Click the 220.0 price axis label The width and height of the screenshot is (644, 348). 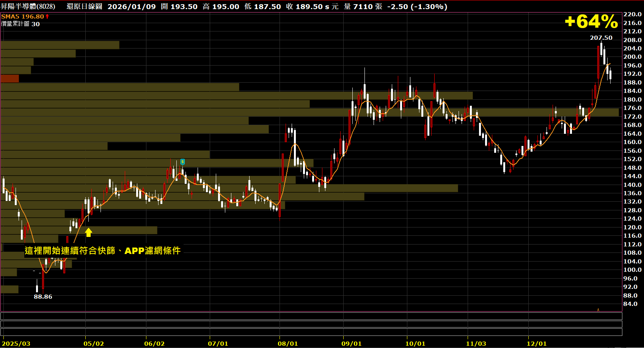[x=633, y=14]
